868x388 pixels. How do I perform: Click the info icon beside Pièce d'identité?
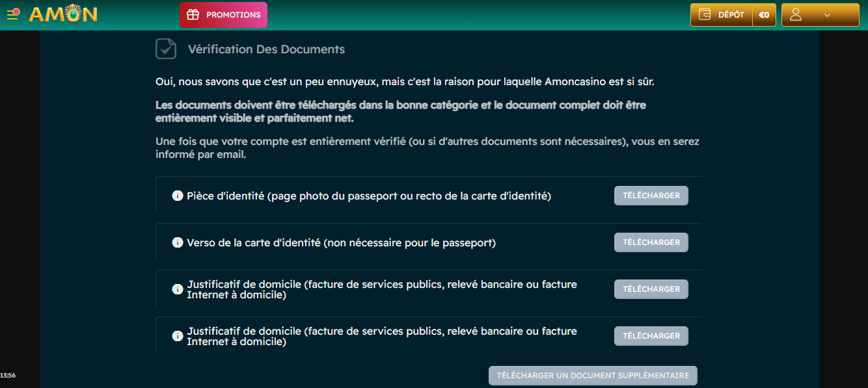177,196
